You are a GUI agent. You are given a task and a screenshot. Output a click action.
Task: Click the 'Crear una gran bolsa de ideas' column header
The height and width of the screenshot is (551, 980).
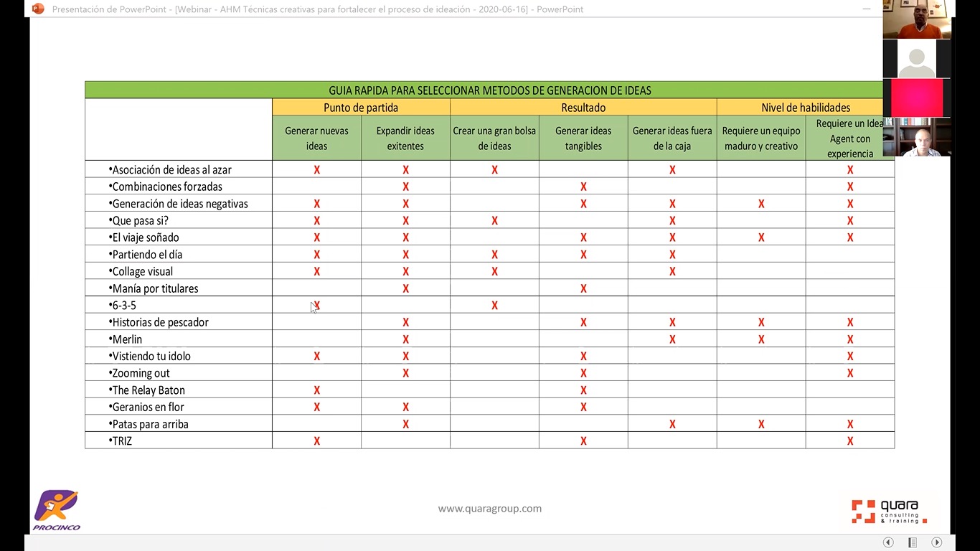click(x=494, y=138)
